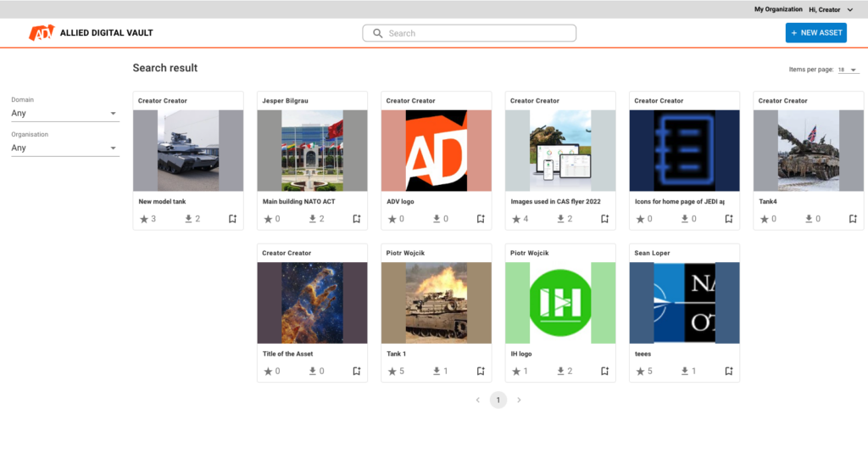Download the Main building NATO ACT asset

click(312, 219)
